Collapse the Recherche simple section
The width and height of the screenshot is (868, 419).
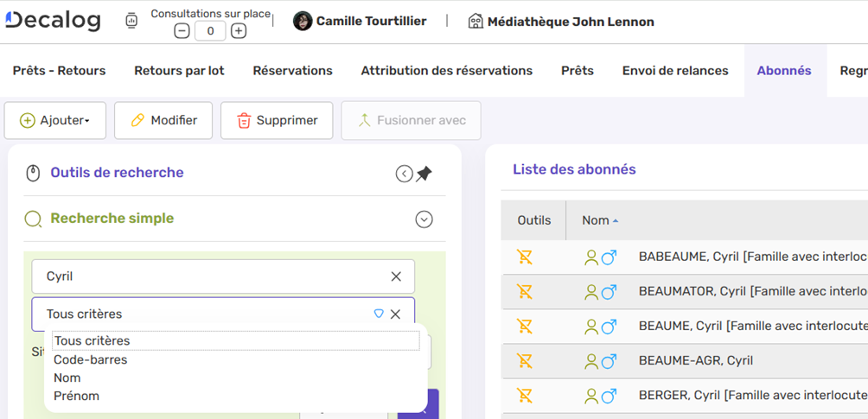pos(424,219)
